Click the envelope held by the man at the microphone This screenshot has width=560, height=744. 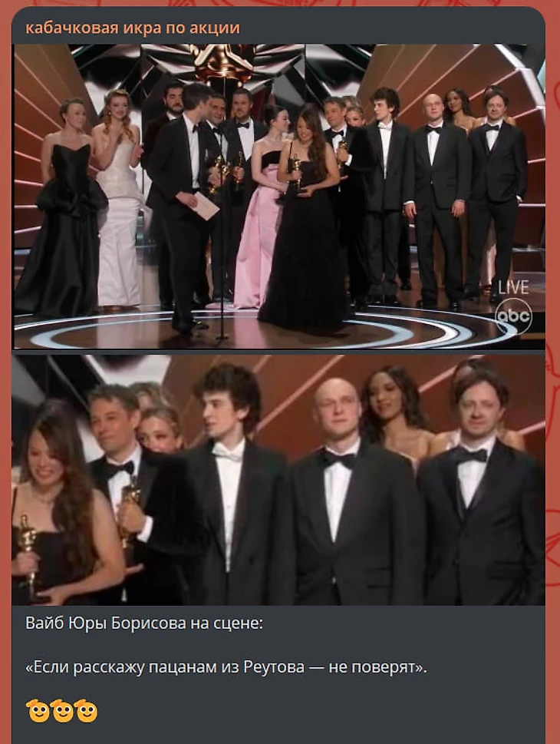(206, 206)
